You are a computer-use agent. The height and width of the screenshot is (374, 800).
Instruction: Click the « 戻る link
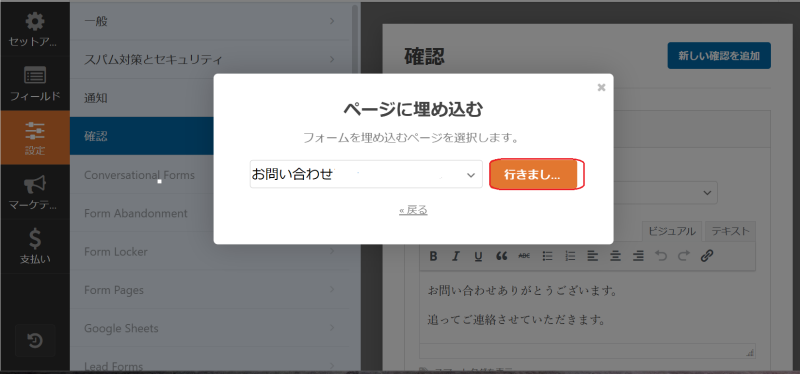point(413,210)
